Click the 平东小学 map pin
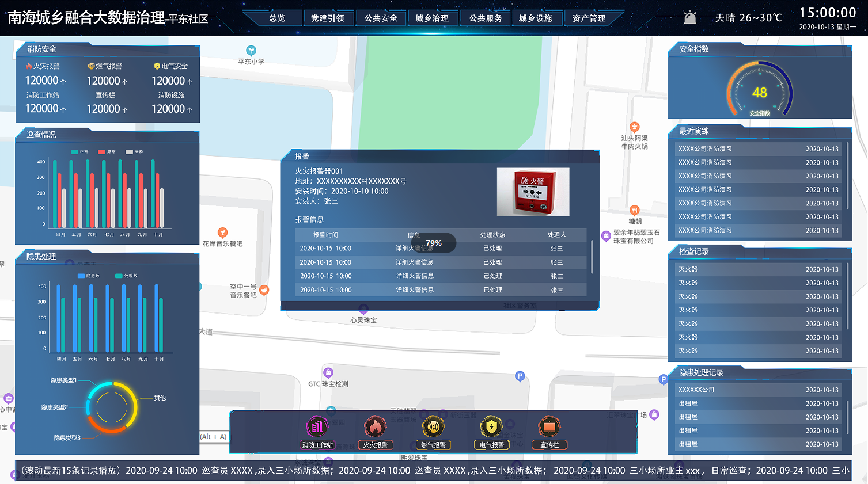Image resolution: width=868 pixels, height=484 pixels. pos(251,51)
